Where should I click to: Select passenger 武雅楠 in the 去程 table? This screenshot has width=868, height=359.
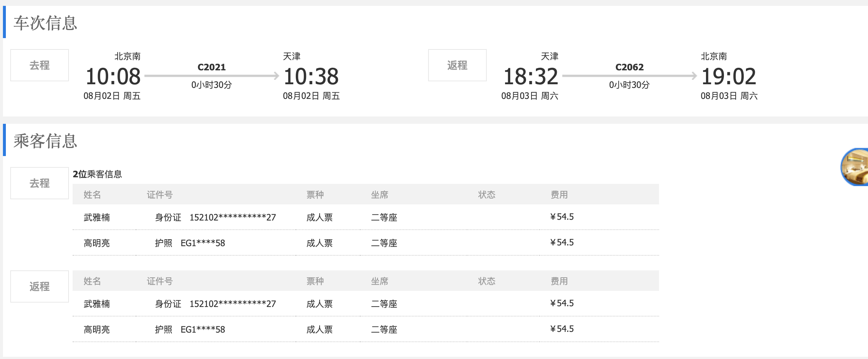pyautogui.click(x=97, y=218)
